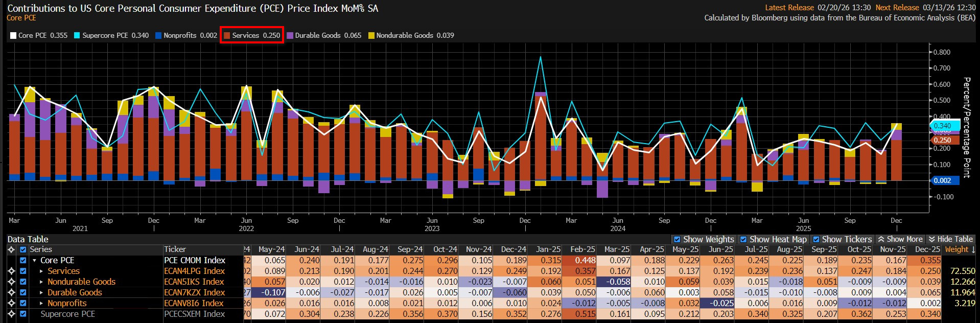Click the crosshair icon beside Nondurable Goods row
Image resolution: width=980 pixels, height=323 pixels.
click(11, 282)
